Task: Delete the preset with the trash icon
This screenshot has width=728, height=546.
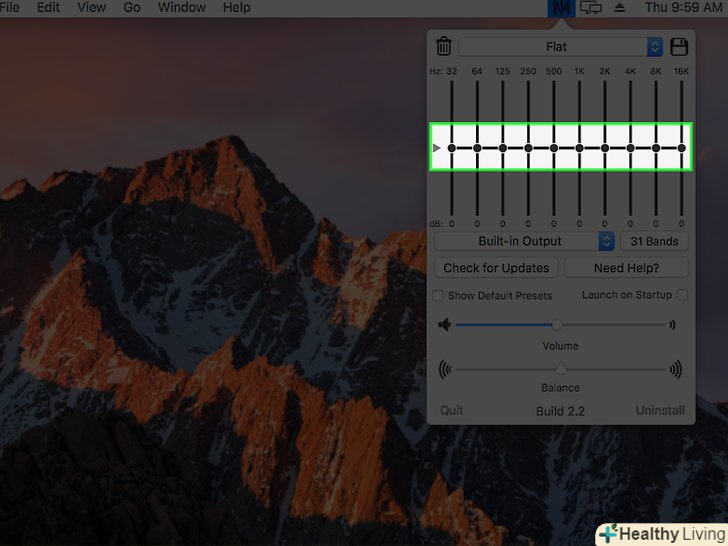Action: [444, 46]
